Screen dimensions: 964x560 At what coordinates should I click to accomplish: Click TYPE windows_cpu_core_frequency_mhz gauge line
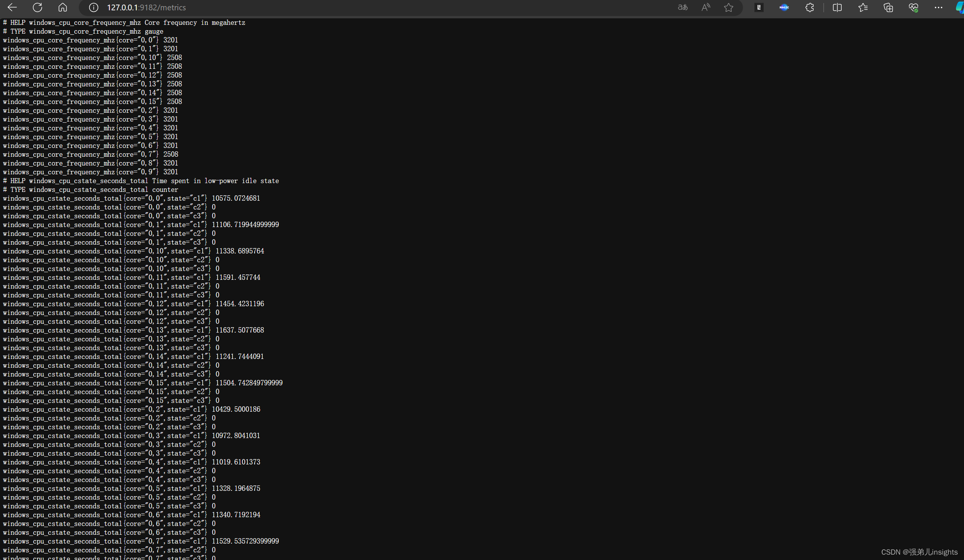click(x=83, y=31)
